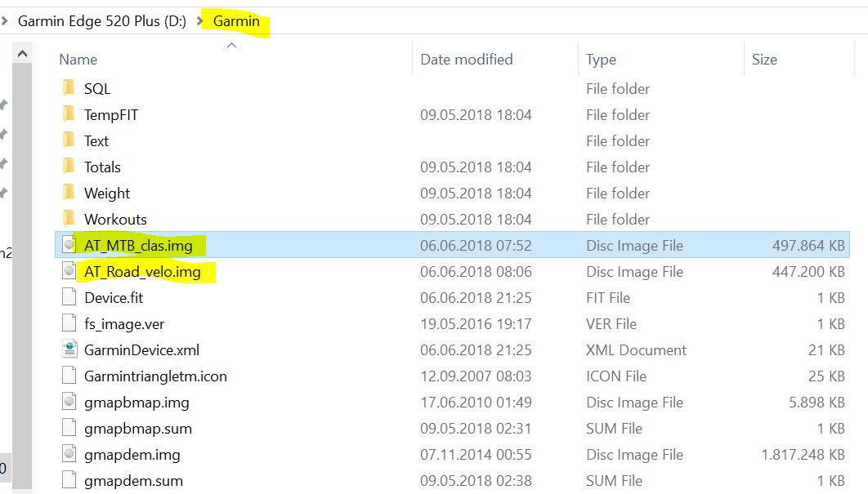The height and width of the screenshot is (494, 868).
Task: Open the SQL folder icon
Action: [x=69, y=87]
